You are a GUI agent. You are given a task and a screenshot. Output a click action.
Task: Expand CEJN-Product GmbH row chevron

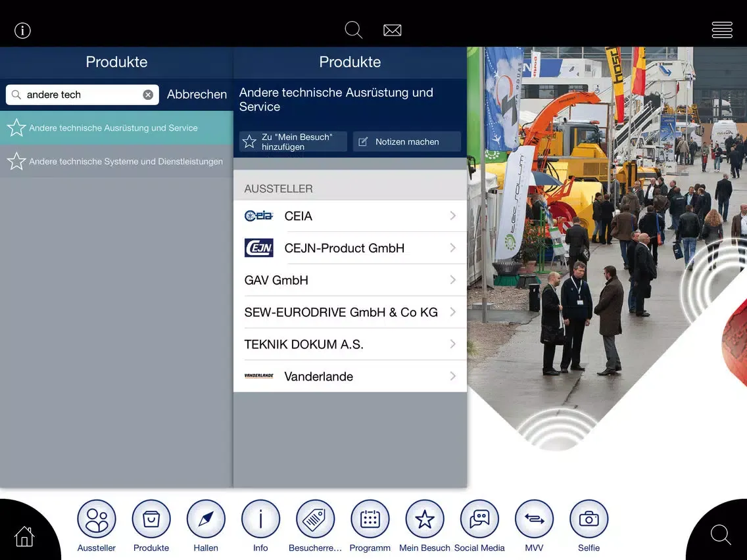click(x=452, y=248)
